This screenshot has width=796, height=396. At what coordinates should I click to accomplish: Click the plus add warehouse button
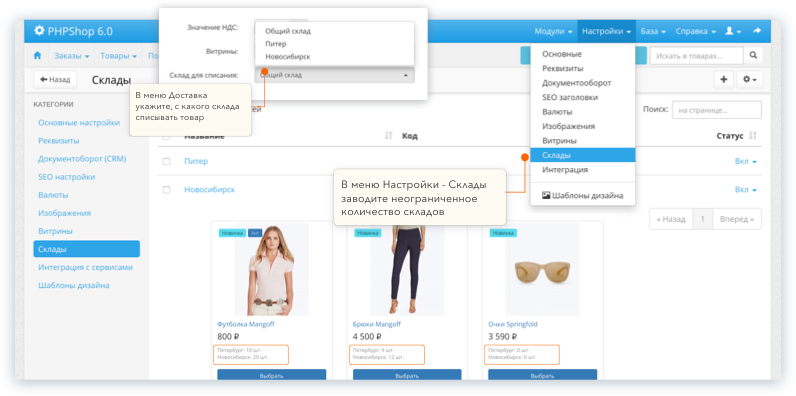[x=723, y=80]
